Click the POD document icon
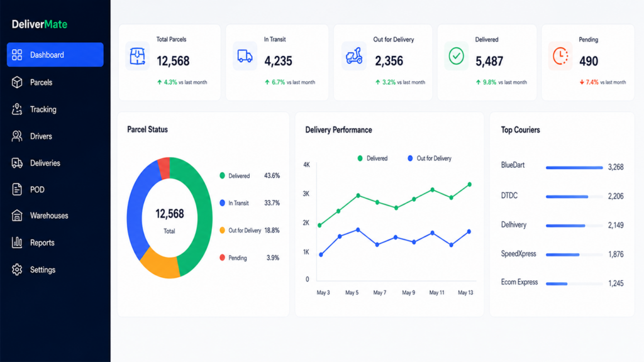This screenshot has width=644, height=362. 17,189
